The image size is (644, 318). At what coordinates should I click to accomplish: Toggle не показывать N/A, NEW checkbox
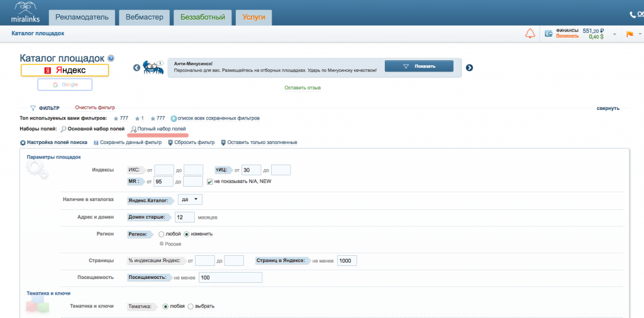pyautogui.click(x=210, y=182)
